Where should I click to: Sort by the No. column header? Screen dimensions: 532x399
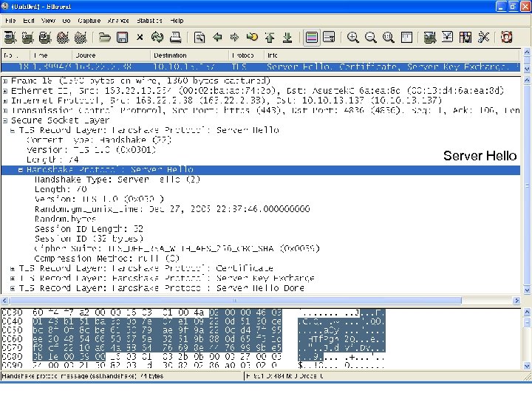coord(16,55)
